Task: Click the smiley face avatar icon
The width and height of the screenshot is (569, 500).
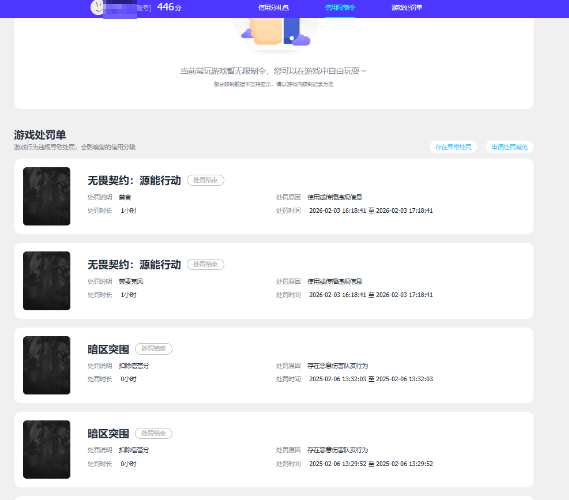Action: click(x=97, y=7)
